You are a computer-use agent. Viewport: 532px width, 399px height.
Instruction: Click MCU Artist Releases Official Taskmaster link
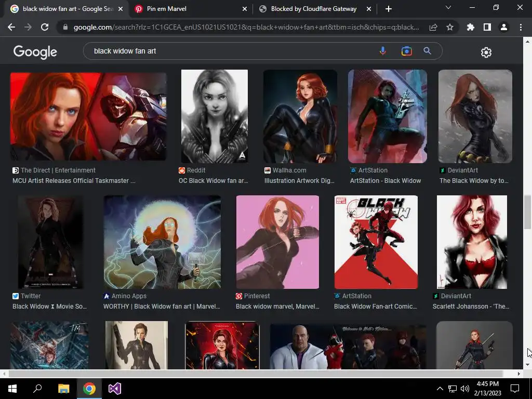pyautogui.click(x=74, y=181)
